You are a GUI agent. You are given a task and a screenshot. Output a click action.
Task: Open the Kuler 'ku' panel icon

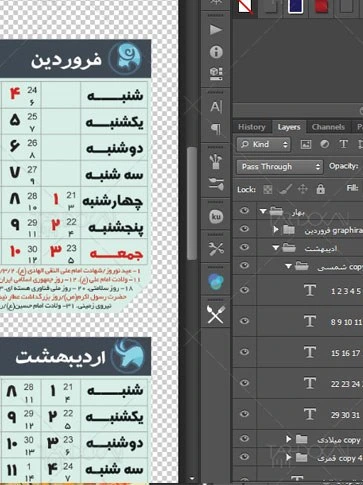pos(216,217)
